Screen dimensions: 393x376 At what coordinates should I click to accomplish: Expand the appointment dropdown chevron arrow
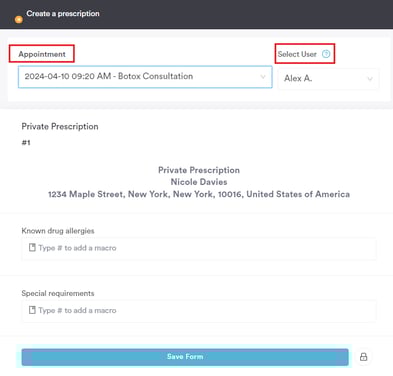pyautogui.click(x=263, y=77)
